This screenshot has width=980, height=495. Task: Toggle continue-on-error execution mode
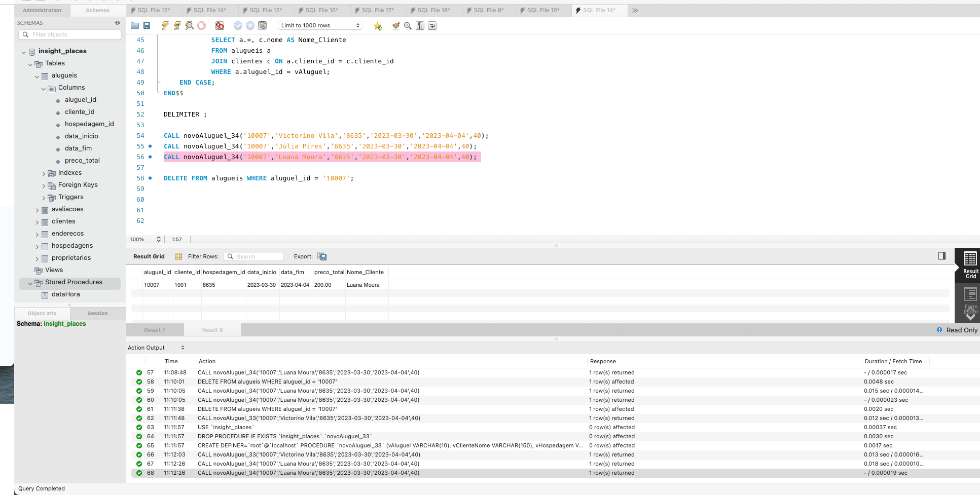click(220, 26)
